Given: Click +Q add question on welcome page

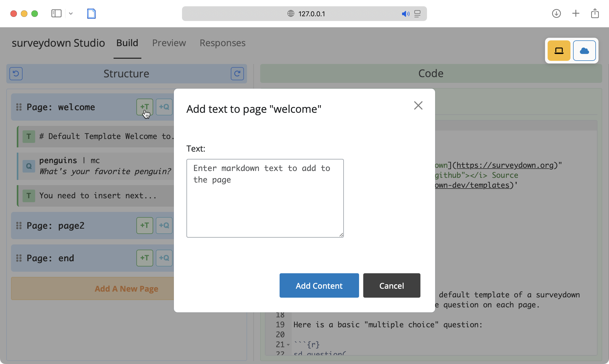Looking at the screenshot, I should [x=164, y=107].
